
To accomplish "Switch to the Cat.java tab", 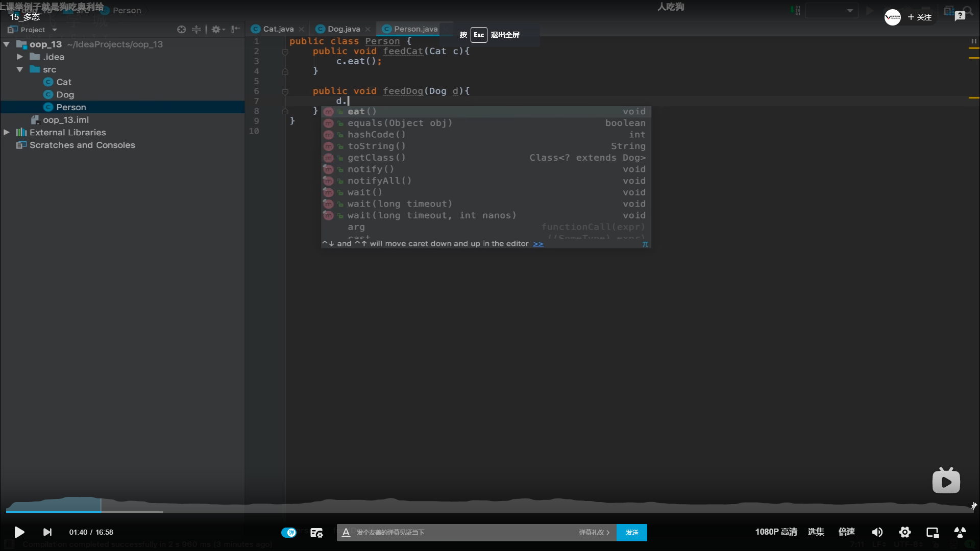I will click(278, 29).
